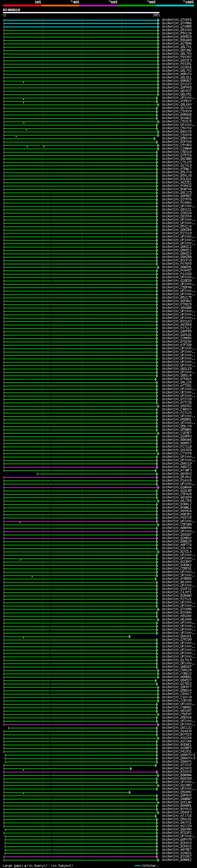Click the short alignment bar for UniRef100_A2X4V3

[67, 769]
